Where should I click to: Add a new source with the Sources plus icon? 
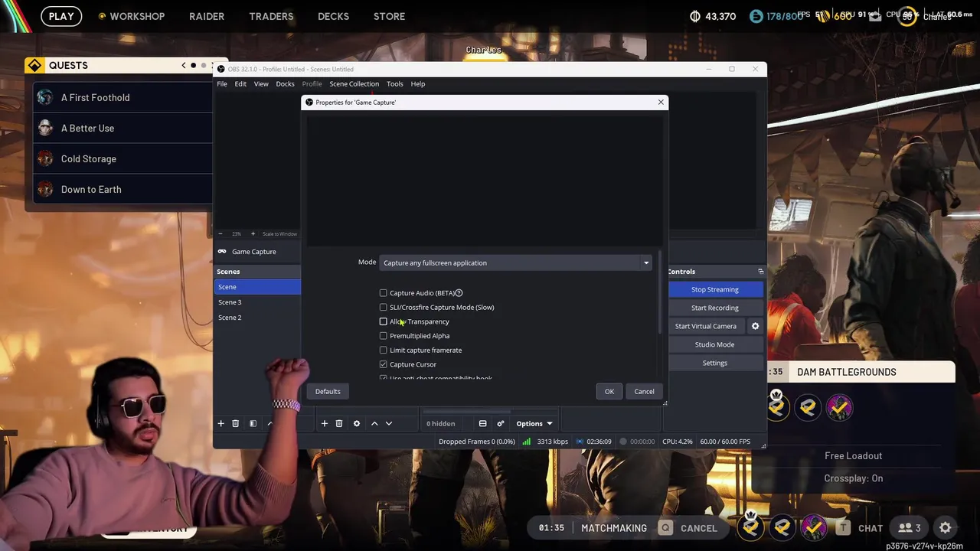325,423
